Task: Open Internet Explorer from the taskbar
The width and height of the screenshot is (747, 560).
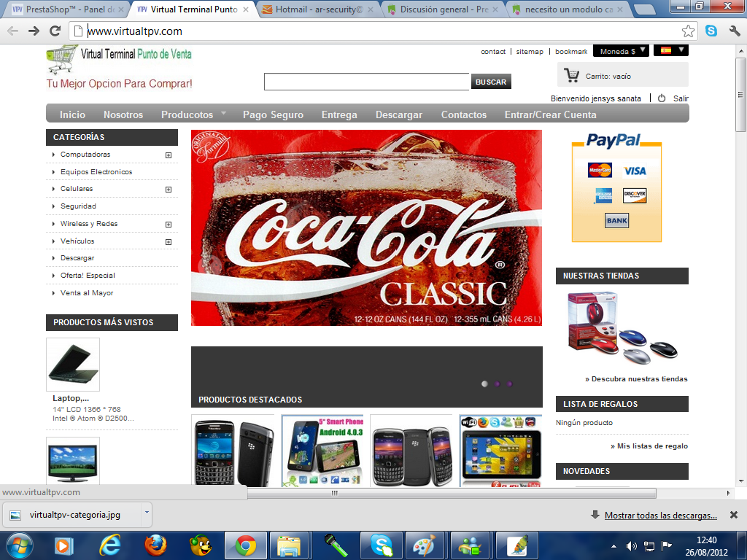Action: 109,545
